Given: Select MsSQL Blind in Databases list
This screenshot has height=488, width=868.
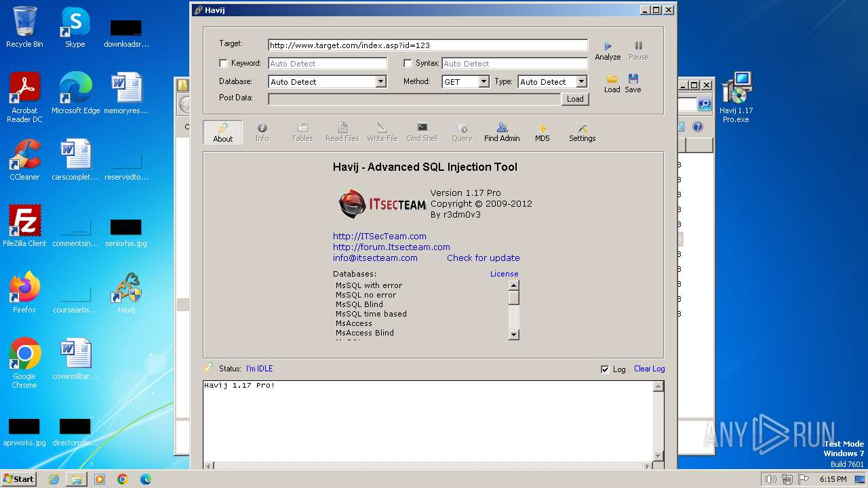Looking at the screenshot, I should point(359,304).
